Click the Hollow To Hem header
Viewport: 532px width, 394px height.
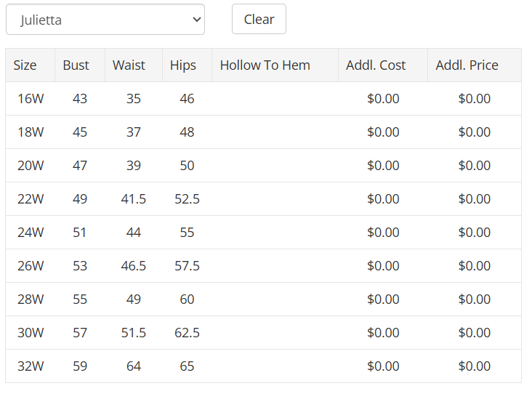265,65
